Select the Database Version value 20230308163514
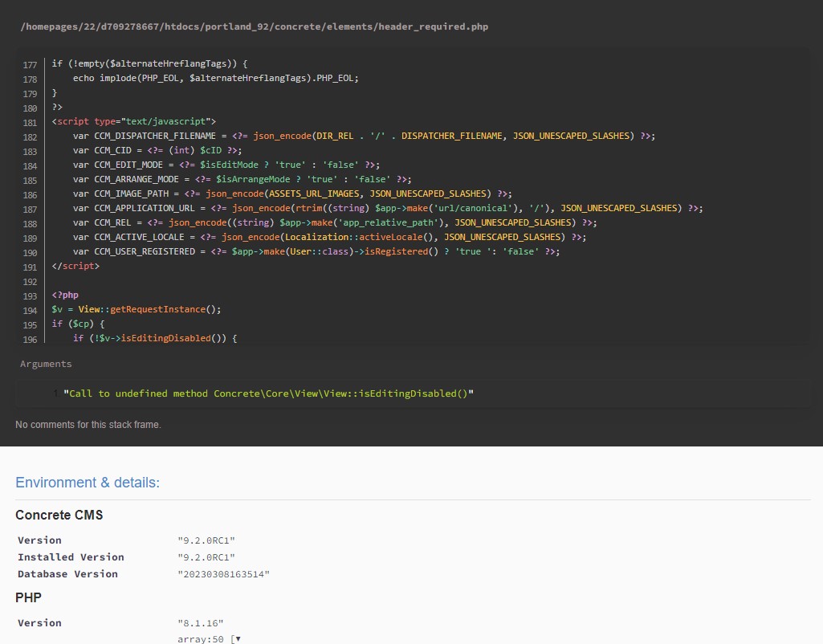The height and width of the screenshot is (644, 823). (x=222, y=574)
